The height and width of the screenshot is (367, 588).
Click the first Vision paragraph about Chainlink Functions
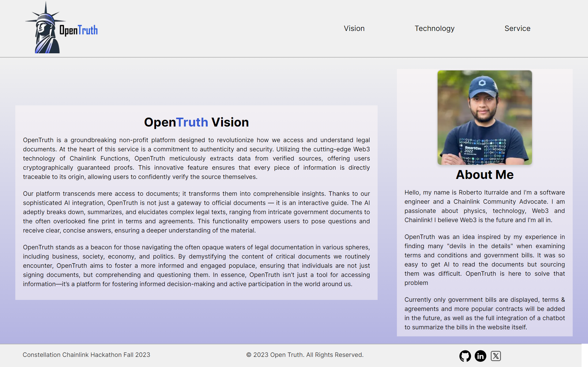[x=196, y=158]
